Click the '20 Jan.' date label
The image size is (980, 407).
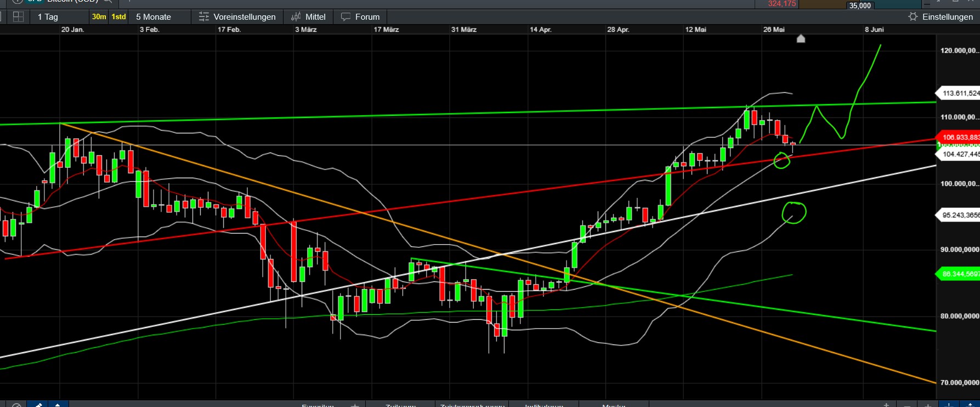(x=72, y=30)
